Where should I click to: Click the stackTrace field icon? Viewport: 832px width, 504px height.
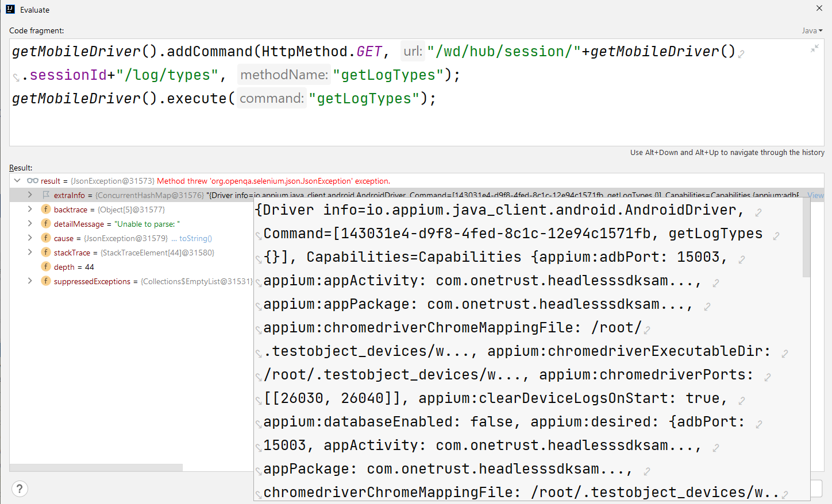point(46,252)
